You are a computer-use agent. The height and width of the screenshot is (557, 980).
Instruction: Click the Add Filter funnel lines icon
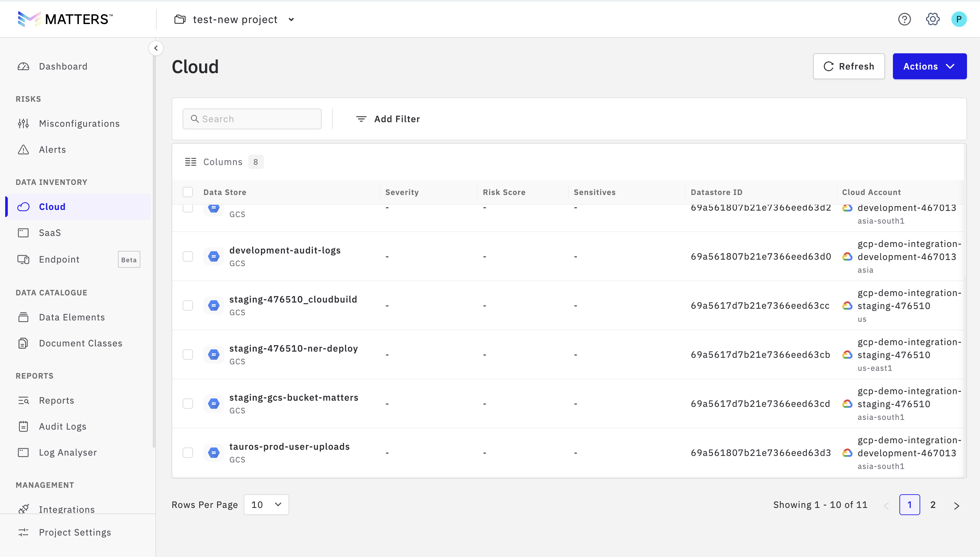coord(361,119)
